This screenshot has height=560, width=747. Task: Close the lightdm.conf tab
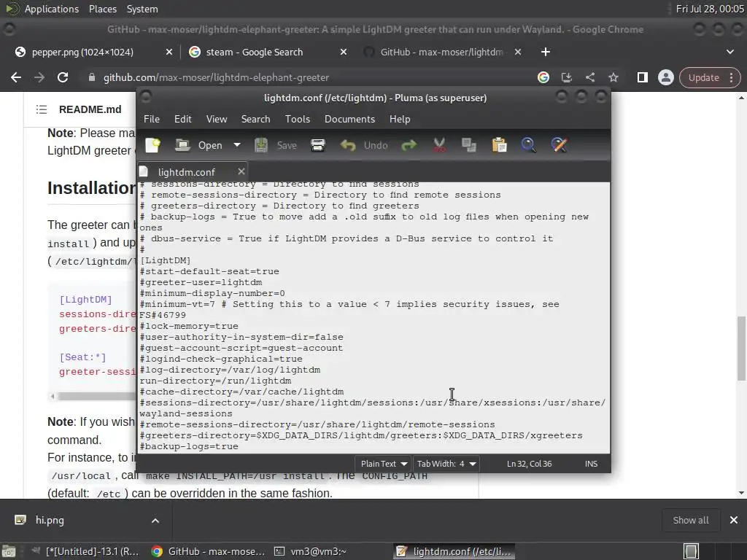(241, 171)
